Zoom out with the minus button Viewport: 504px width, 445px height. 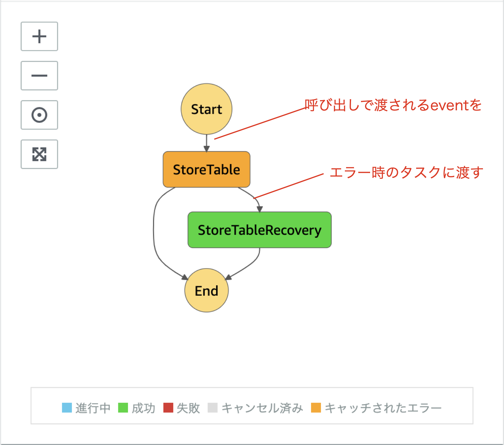pos(39,76)
